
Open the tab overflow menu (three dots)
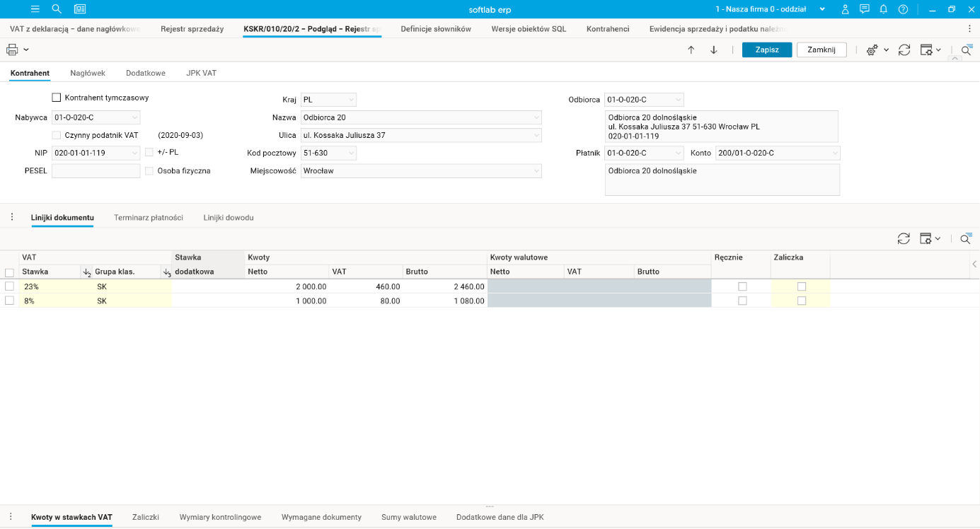(x=969, y=29)
